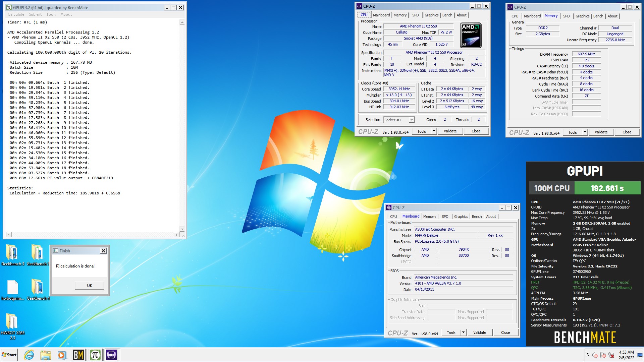The image size is (644, 362).
Task: Click the Core Speed value field
Action: tap(399, 89)
